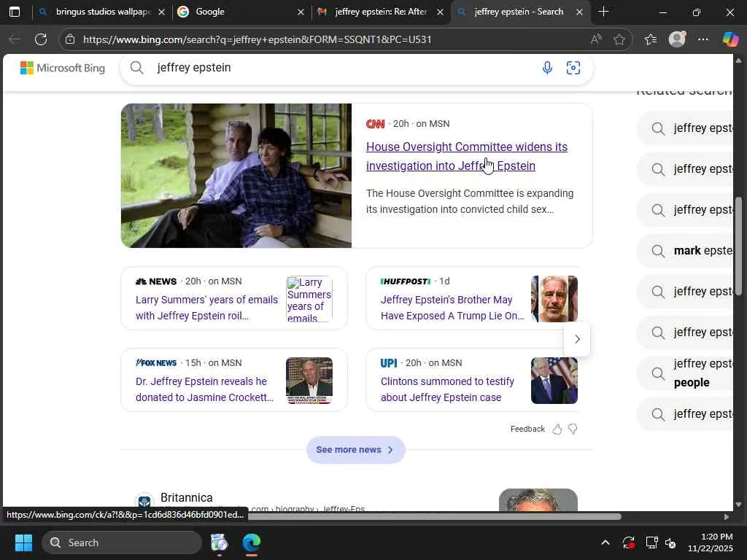747x560 pixels.
Task: Open Dr. Jeffrey Epstein Fox News article
Action: [x=204, y=389]
